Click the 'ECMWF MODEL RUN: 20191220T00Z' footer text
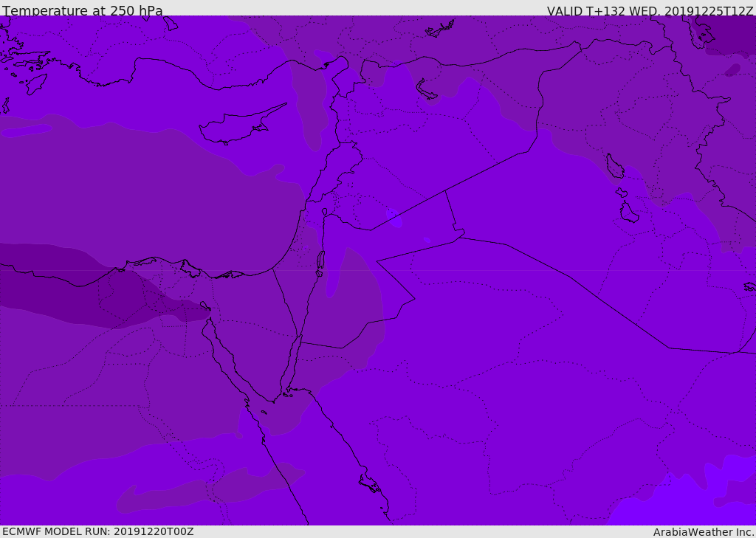Screen dimensions: 756x538 (98, 531)
